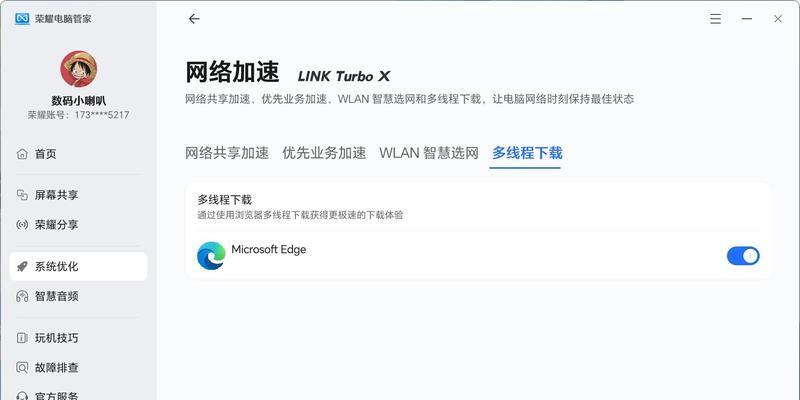
Task: Click the Microsoft Edge browser icon
Action: coord(211,256)
